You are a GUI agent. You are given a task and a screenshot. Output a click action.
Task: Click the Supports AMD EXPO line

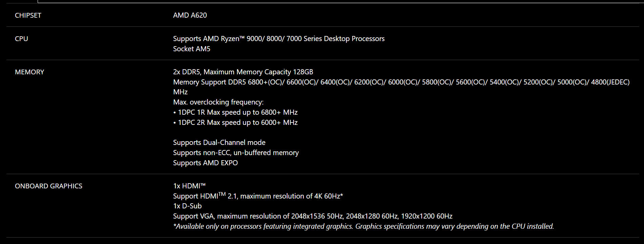click(205, 163)
